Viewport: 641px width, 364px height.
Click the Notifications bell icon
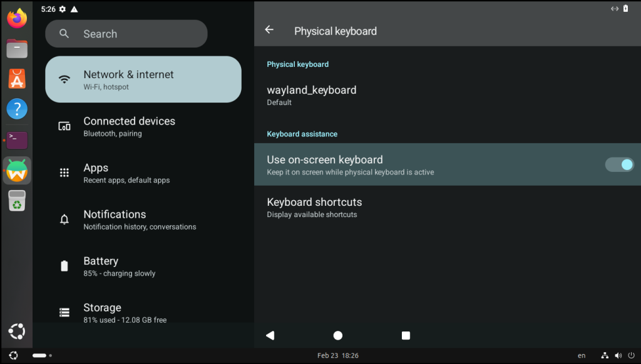point(64,220)
